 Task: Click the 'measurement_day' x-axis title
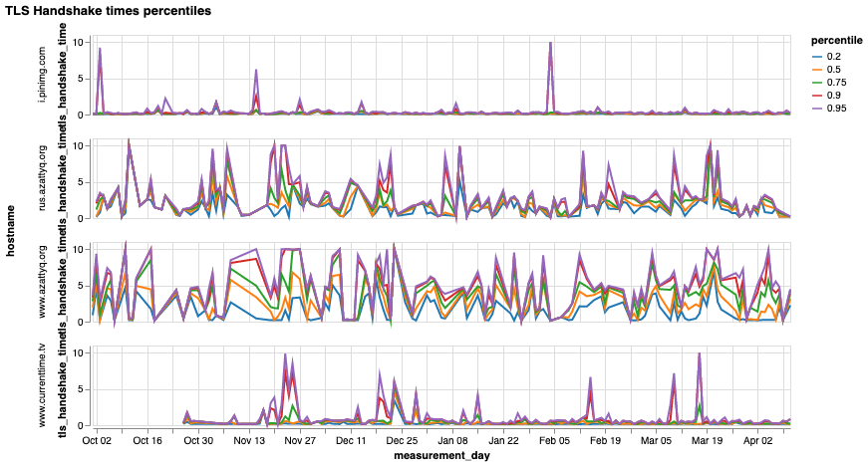[x=438, y=454]
